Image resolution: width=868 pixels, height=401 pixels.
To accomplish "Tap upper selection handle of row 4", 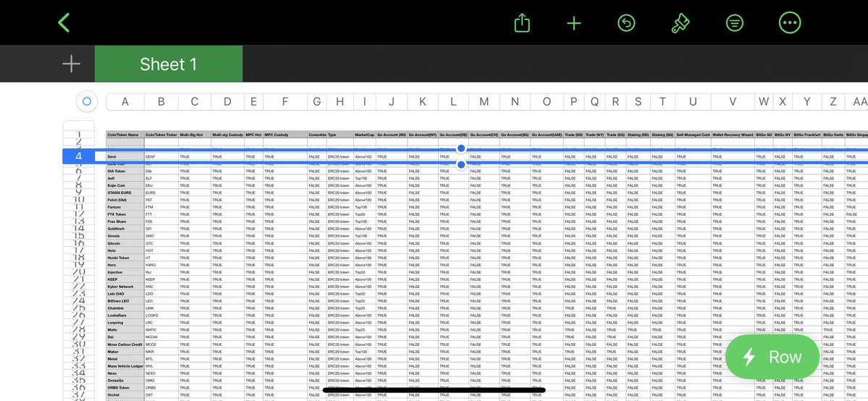I will 461,148.
